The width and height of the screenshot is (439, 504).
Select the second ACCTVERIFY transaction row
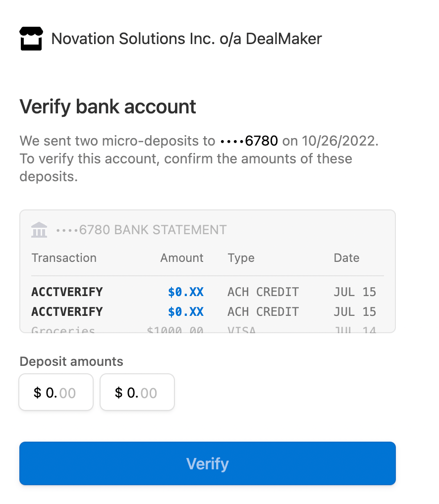click(67, 311)
